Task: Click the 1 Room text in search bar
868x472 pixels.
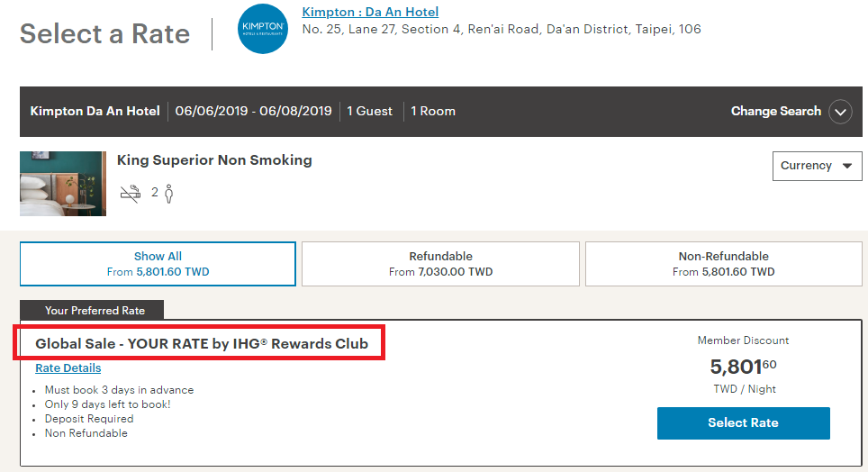Action: pyautogui.click(x=433, y=111)
